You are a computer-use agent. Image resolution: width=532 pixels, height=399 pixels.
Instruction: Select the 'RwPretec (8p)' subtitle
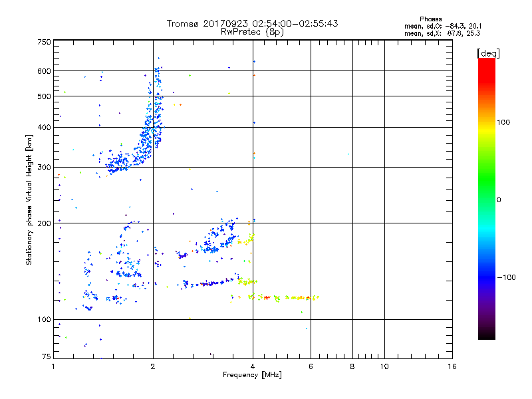[x=252, y=32]
